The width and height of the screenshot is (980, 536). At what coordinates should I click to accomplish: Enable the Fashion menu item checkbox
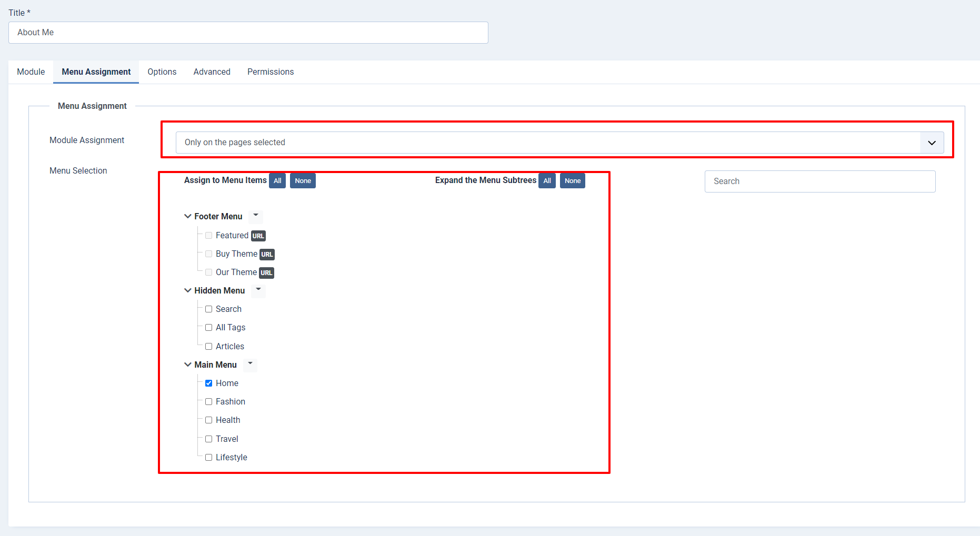coord(209,402)
